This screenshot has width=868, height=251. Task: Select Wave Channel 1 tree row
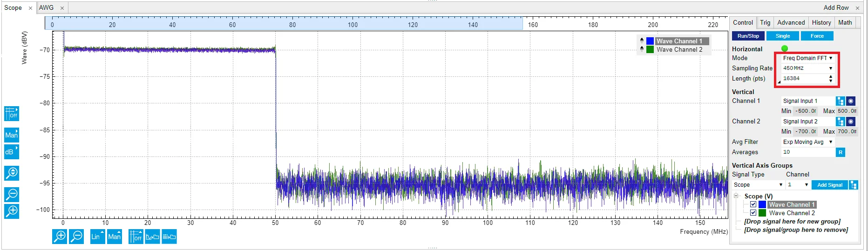792,204
